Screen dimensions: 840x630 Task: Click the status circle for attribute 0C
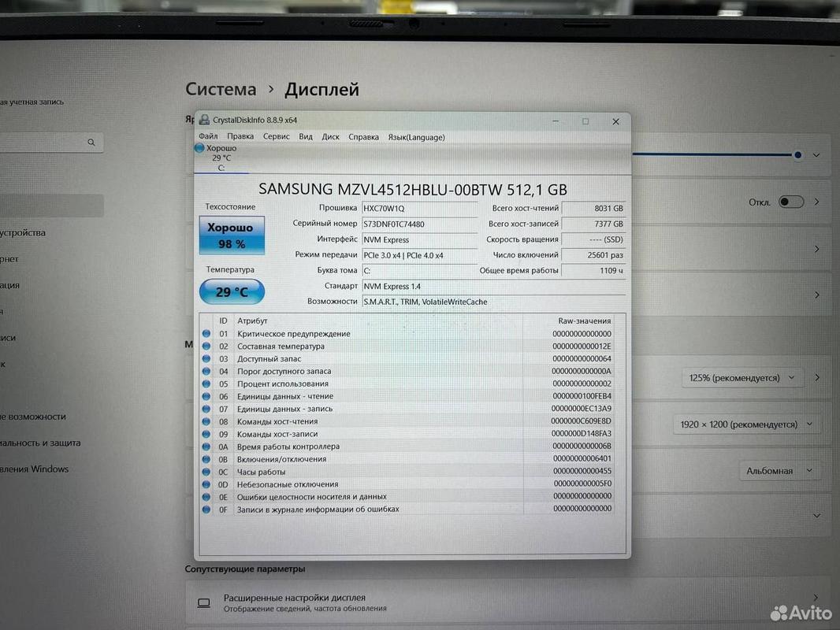pos(206,472)
